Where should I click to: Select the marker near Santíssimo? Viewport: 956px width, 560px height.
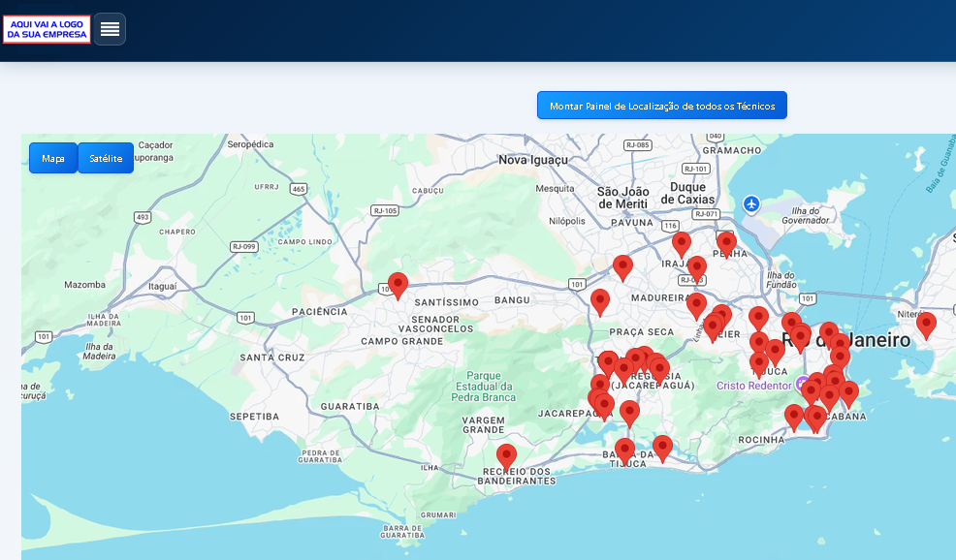pos(398,285)
